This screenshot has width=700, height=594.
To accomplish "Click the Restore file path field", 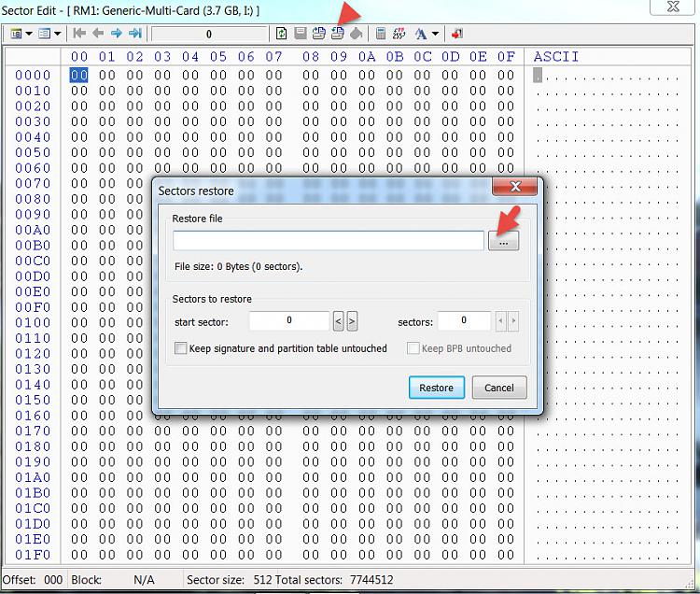I will (329, 241).
